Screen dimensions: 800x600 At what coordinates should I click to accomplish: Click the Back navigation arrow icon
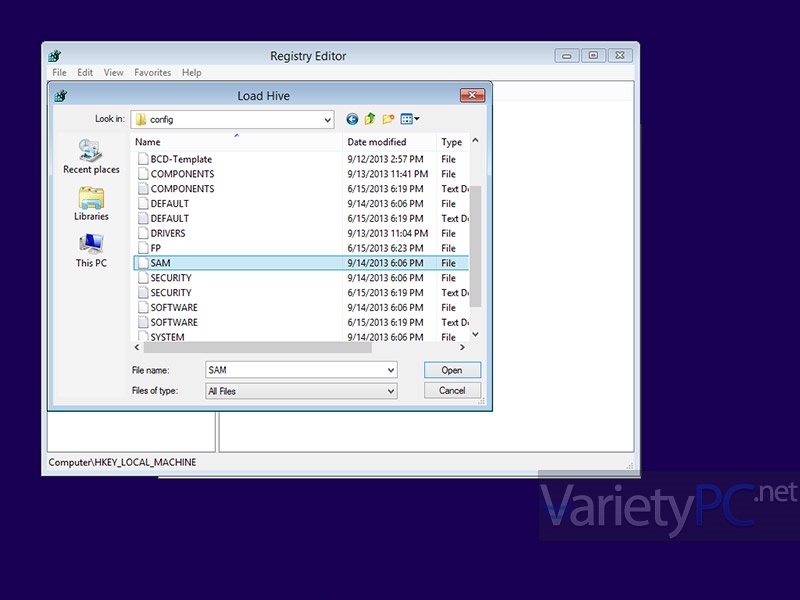[x=352, y=119]
